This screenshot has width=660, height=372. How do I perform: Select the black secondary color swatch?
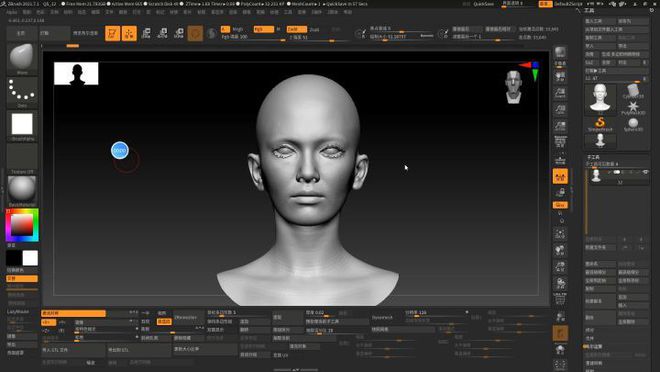pyautogui.click(x=13, y=258)
